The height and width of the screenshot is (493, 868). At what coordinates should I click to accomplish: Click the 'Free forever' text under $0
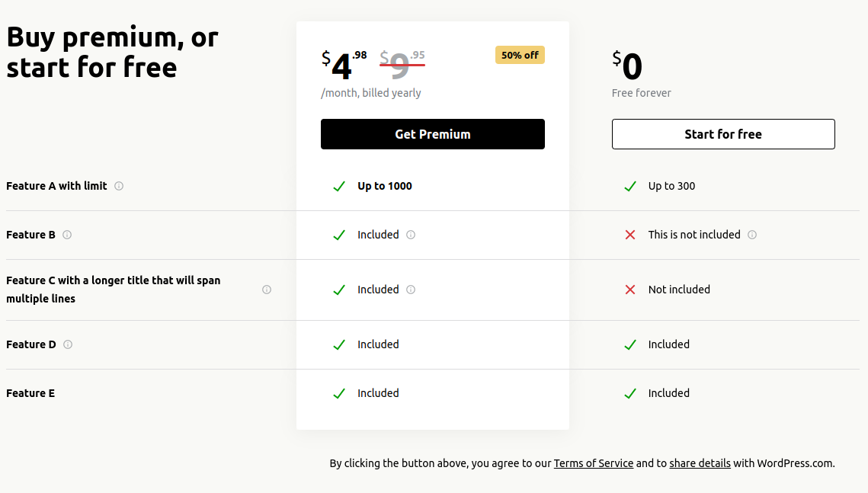coord(641,93)
